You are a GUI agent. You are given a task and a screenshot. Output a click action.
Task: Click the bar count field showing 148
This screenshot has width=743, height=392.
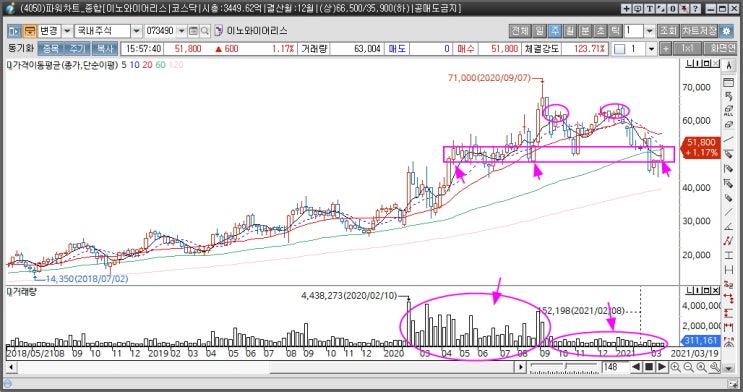[615, 367]
